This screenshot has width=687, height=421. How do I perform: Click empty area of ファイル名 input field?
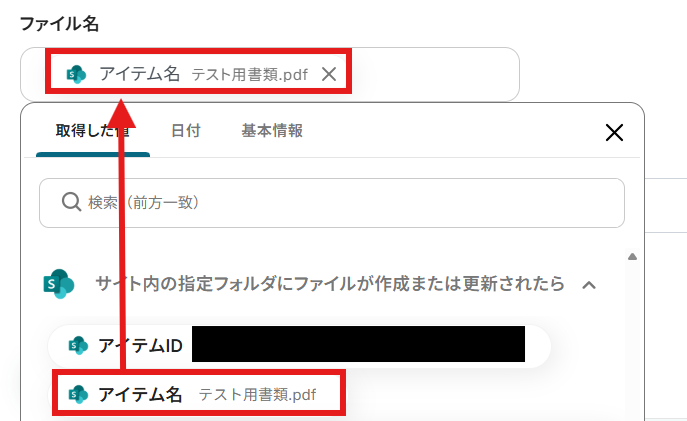434,74
